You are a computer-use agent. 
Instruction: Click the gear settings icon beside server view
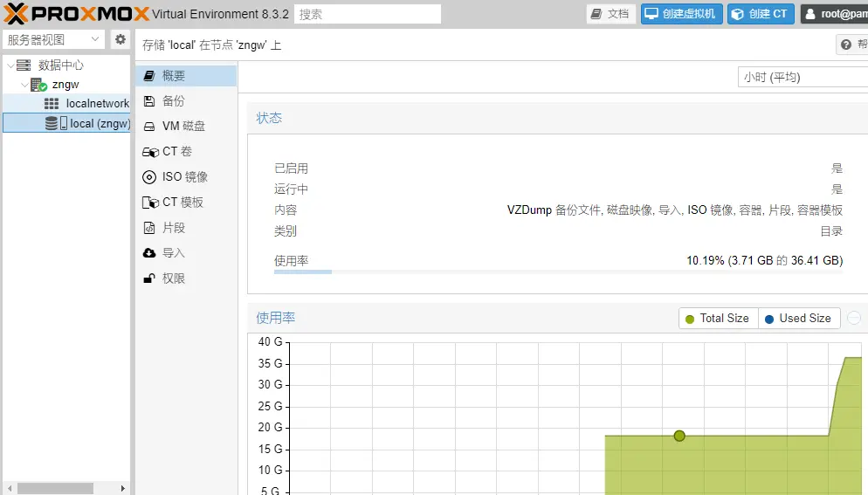[121, 39]
